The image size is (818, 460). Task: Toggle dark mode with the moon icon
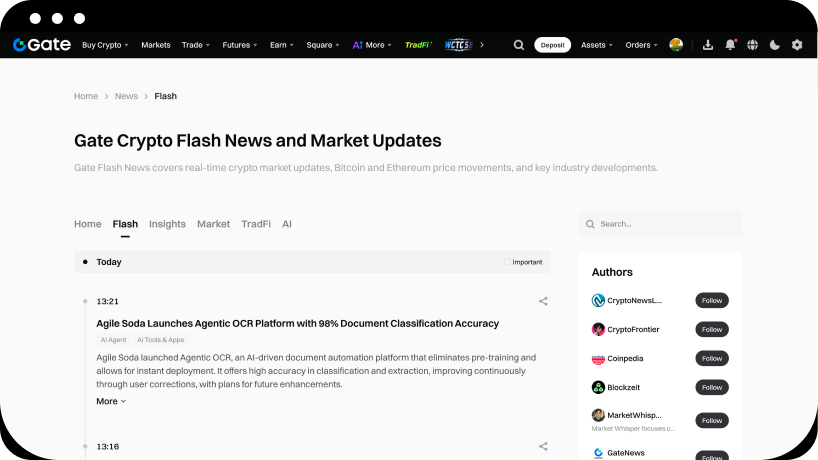[774, 45]
